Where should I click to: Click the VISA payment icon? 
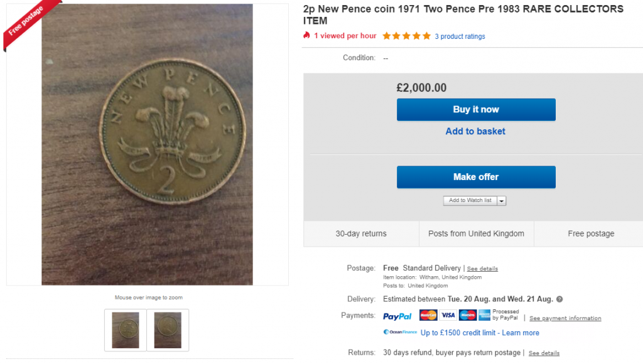[448, 315]
